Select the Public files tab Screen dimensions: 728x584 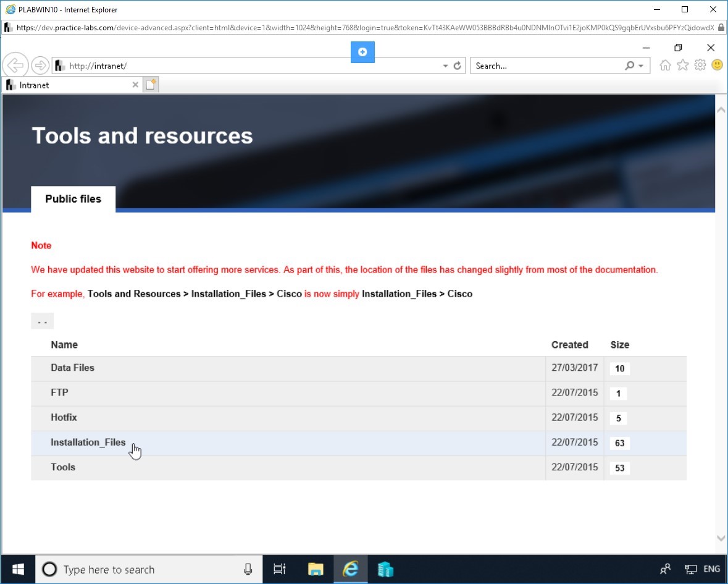[x=73, y=199]
